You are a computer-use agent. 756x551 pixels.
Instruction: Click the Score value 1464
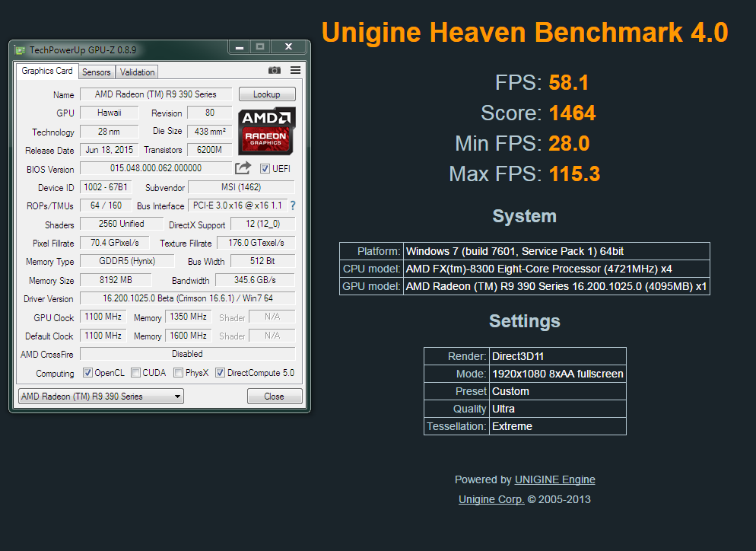coord(572,113)
